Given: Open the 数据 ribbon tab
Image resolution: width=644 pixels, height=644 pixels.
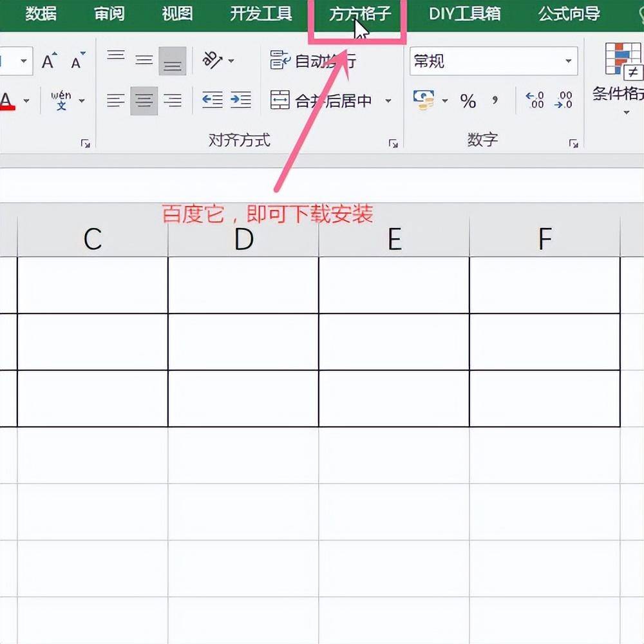Looking at the screenshot, I should coord(41,14).
